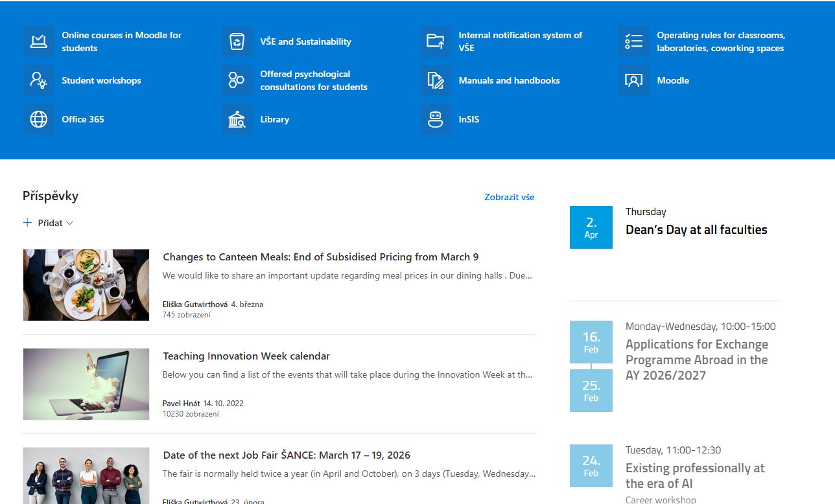The width and height of the screenshot is (835, 504).
Task: Open the Library building icon
Action: click(x=237, y=119)
